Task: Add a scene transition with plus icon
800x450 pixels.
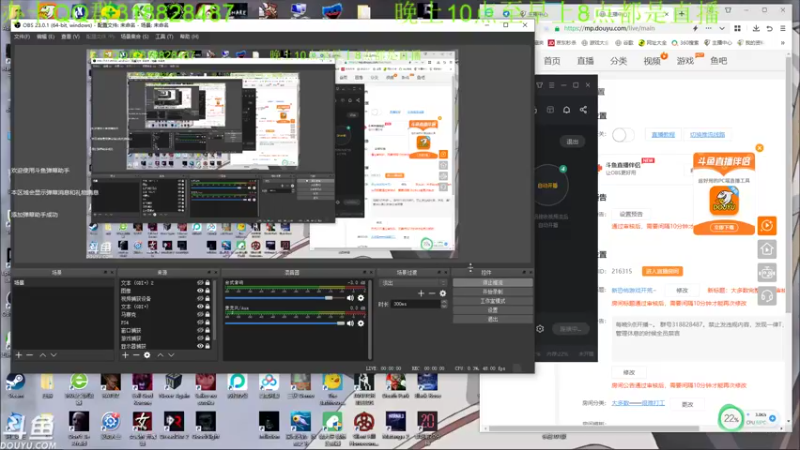Action: click(x=421, y=293)
